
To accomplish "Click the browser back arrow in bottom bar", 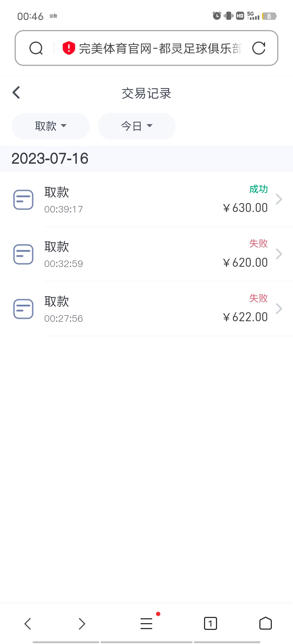I will tap(28, 623).
